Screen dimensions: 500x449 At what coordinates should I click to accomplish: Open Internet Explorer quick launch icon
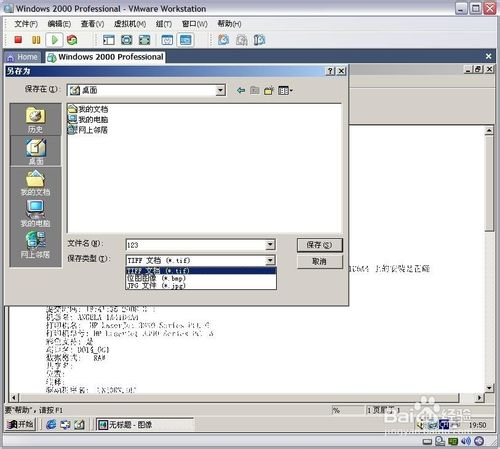click(51, 424)
